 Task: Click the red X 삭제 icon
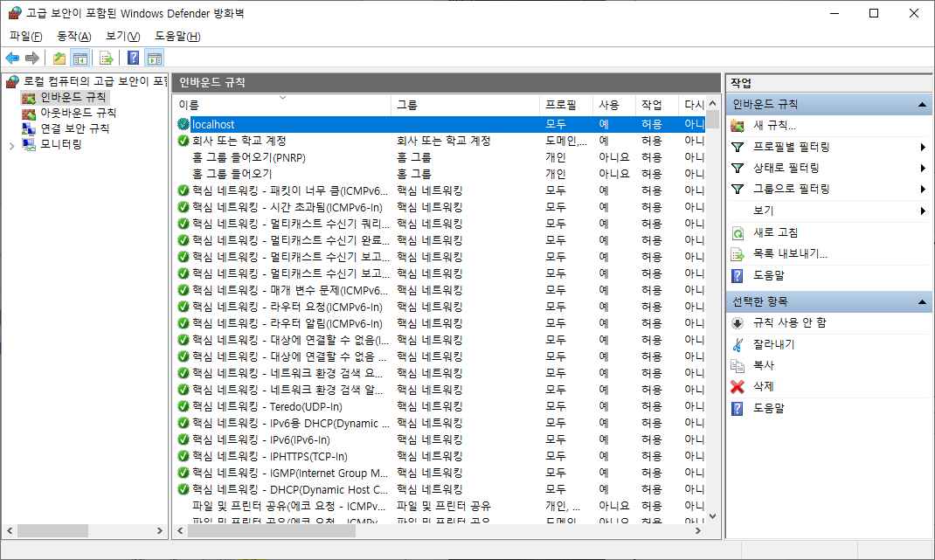738,387
